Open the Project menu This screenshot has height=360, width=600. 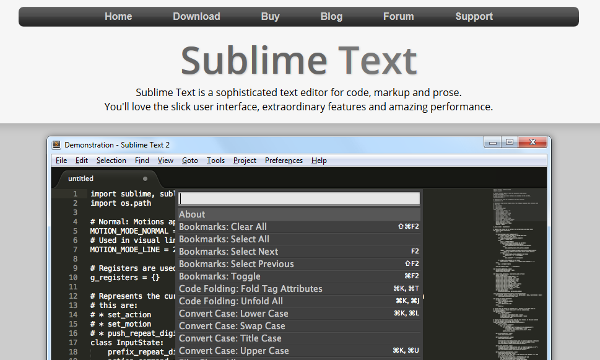tap(245, 160)
